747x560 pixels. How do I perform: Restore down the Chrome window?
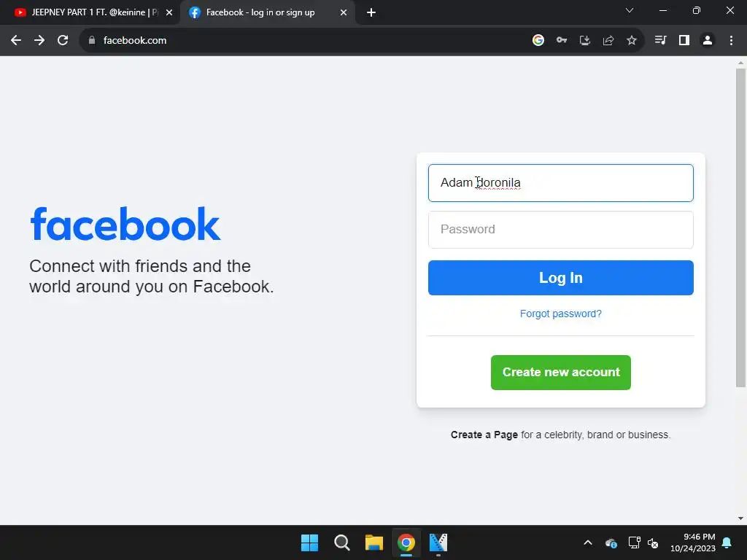(697, 10)
